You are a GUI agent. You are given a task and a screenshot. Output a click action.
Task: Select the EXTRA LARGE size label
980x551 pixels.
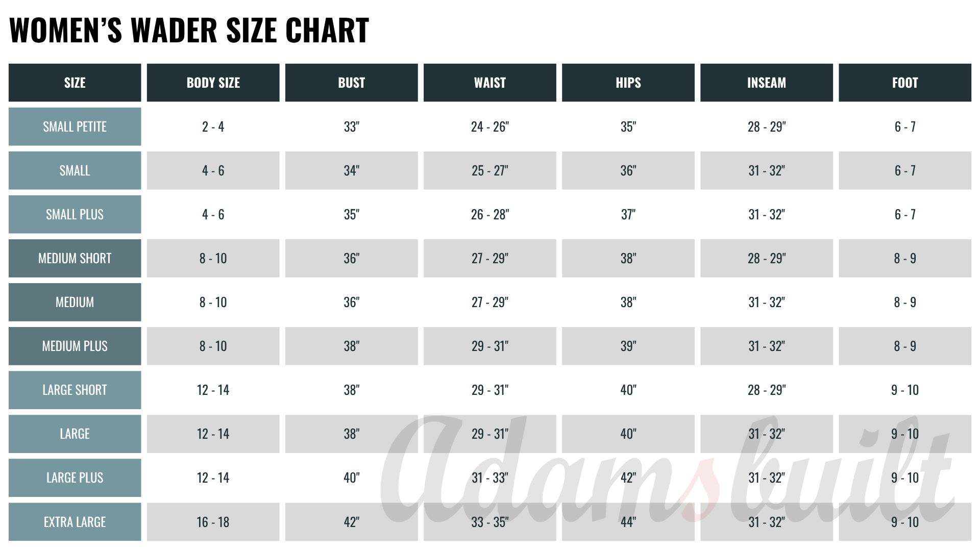(x=75, y=522)
